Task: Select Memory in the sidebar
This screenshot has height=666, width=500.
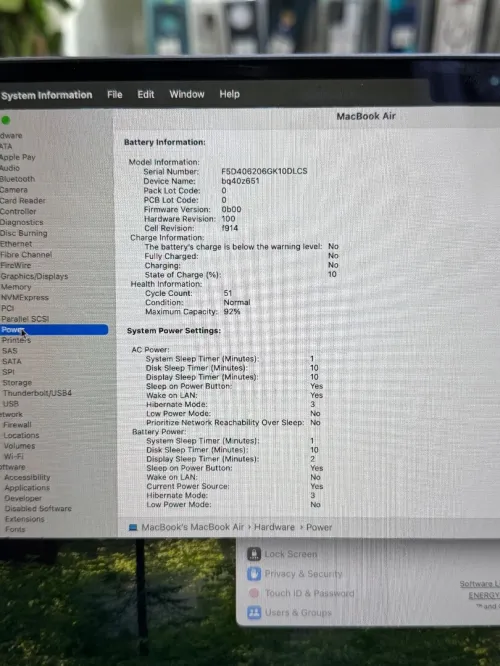Action: coord(16,287)
